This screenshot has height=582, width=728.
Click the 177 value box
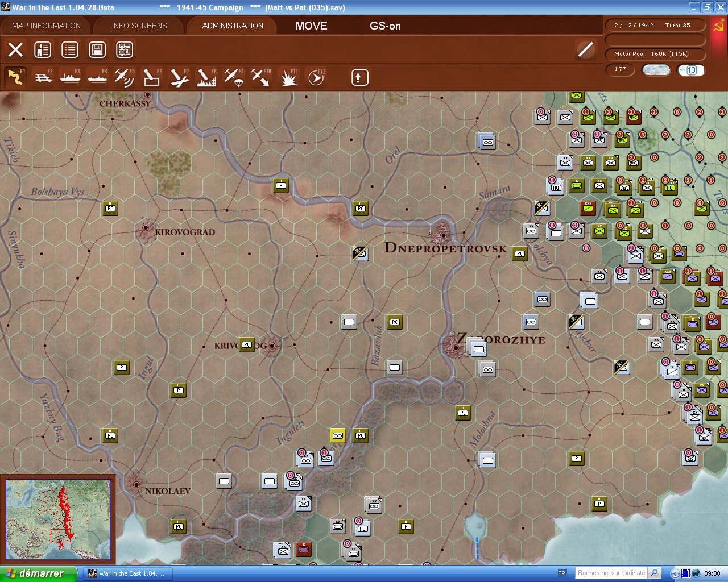point(621,69)
